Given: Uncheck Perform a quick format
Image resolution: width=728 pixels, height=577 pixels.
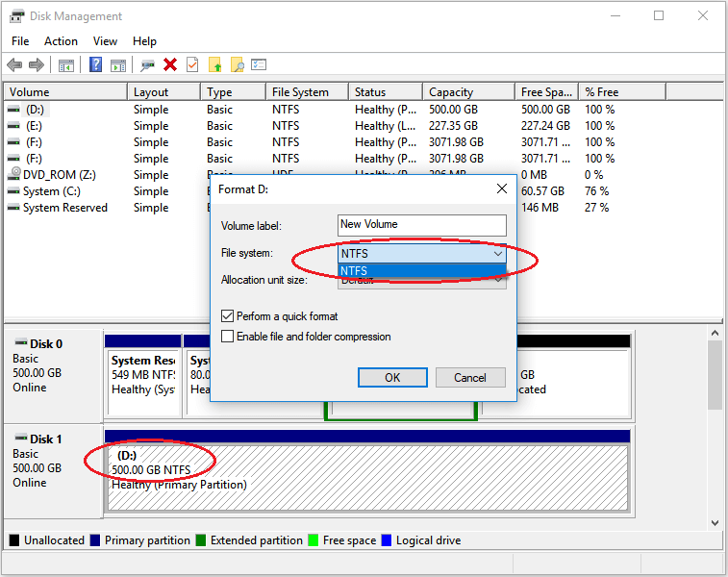Looking at the screenshot, I should tap(227, 316).
